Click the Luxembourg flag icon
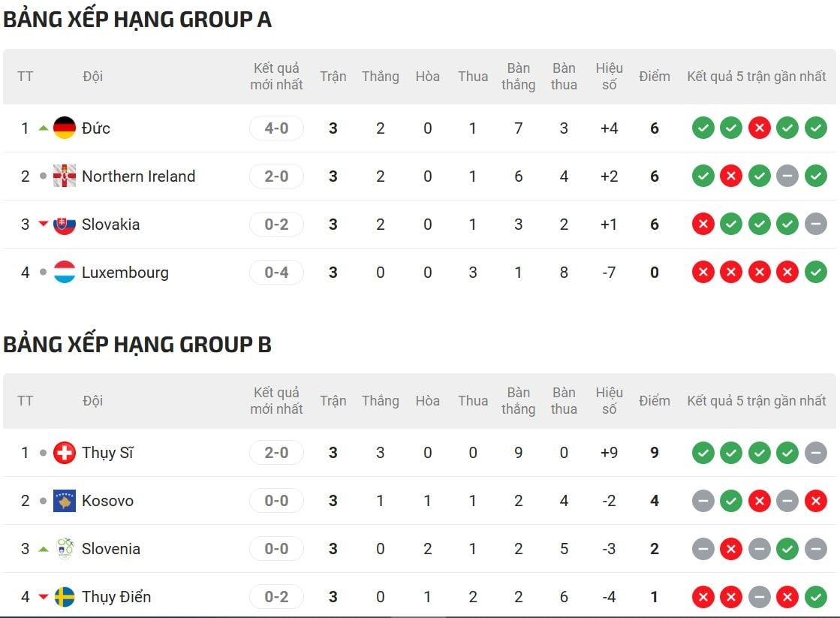The height and width of the screenshot is (618, 840). pyautogui.click(x=65, y=273)
